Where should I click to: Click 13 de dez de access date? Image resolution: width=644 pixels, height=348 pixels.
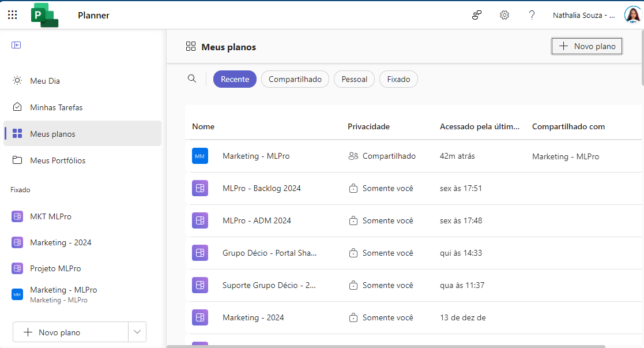click(462, 317)
